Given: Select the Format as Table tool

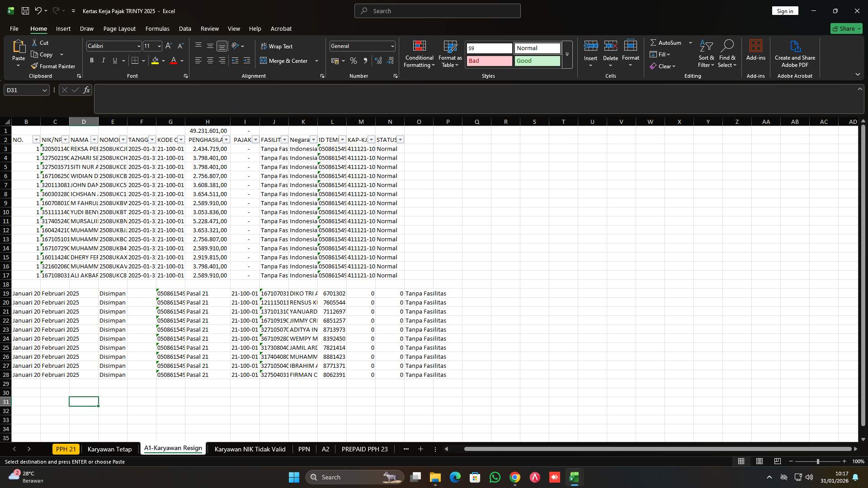Looking at the screenshot, I should 449,53.
